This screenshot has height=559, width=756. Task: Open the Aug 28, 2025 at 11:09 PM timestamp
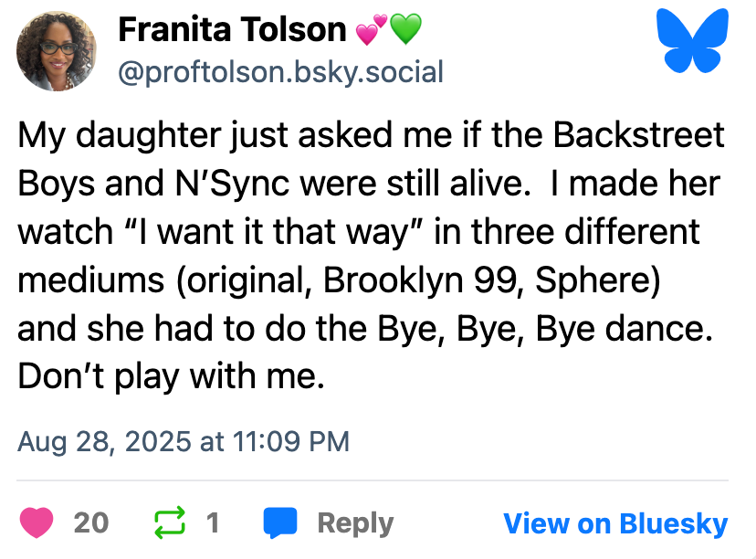pyautogui.click(x=184, y=442)
